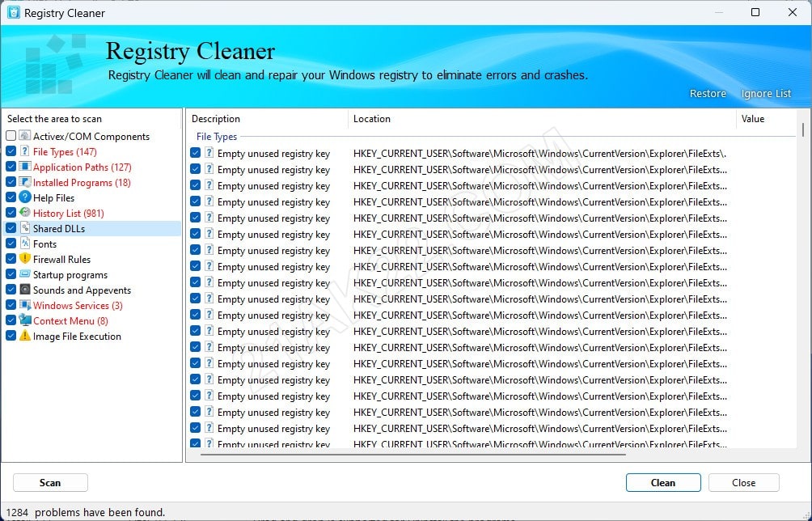Image resolution: width=812 pixels, height=521 pixels.
Task: Click the Shared DLLs document icon
Action: pyautogui.click(x=25, y=228)
